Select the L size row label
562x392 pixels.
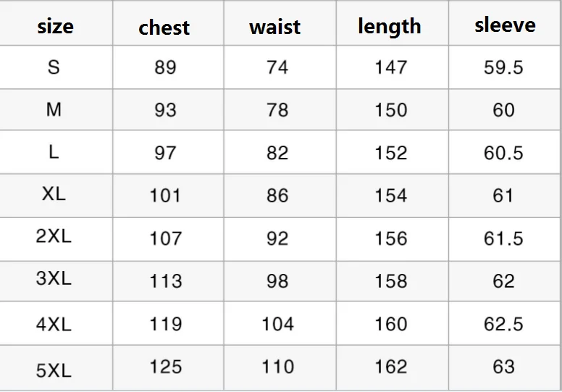coord(54,152)
